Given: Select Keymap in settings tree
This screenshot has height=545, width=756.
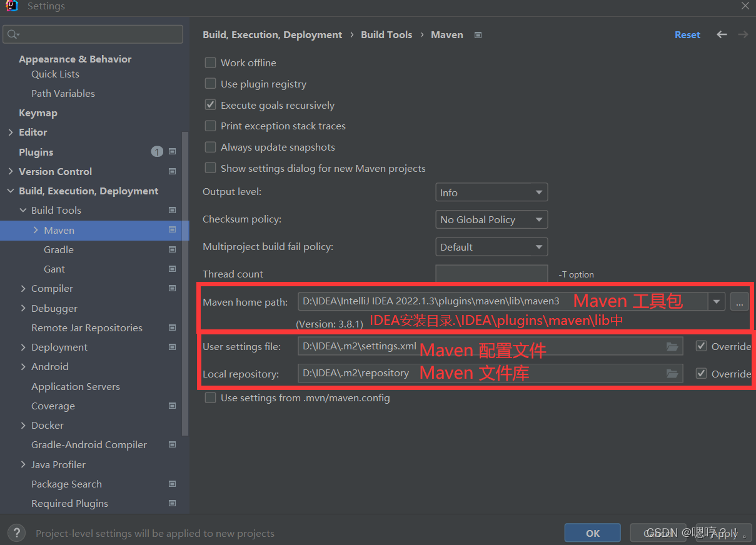Looking at the screenshot, I should point(38,112).
